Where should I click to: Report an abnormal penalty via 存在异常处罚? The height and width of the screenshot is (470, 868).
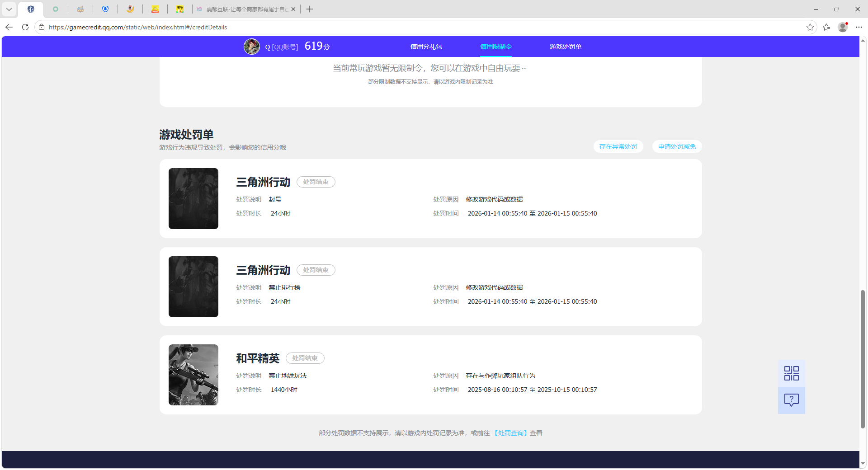coord(618,146)
